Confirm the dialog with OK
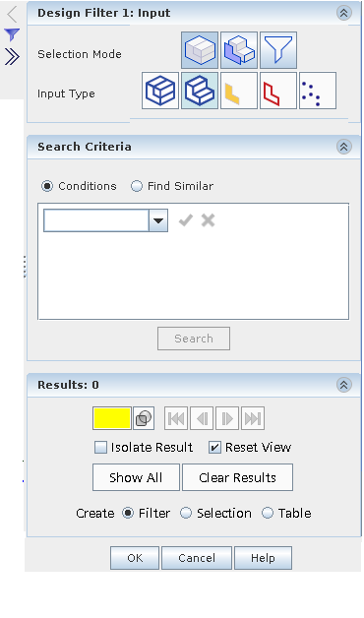Viewport: 364px width, 618px height. (135, 558)
